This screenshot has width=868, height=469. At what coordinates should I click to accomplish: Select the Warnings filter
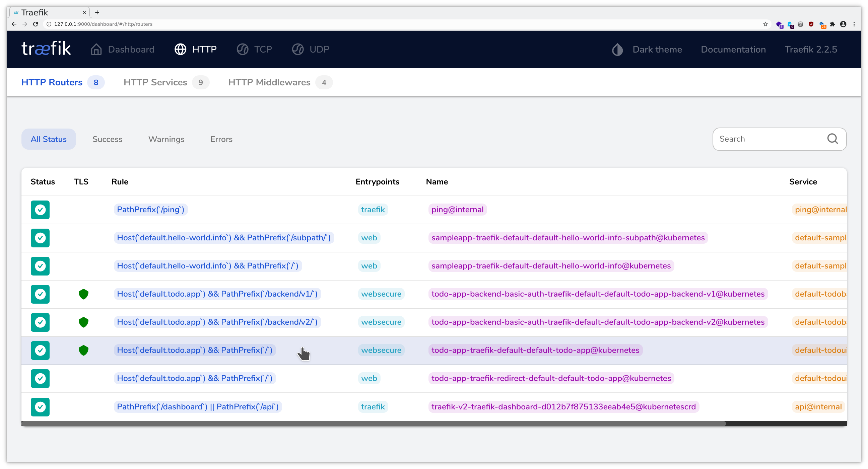click(x=166, y=139)
